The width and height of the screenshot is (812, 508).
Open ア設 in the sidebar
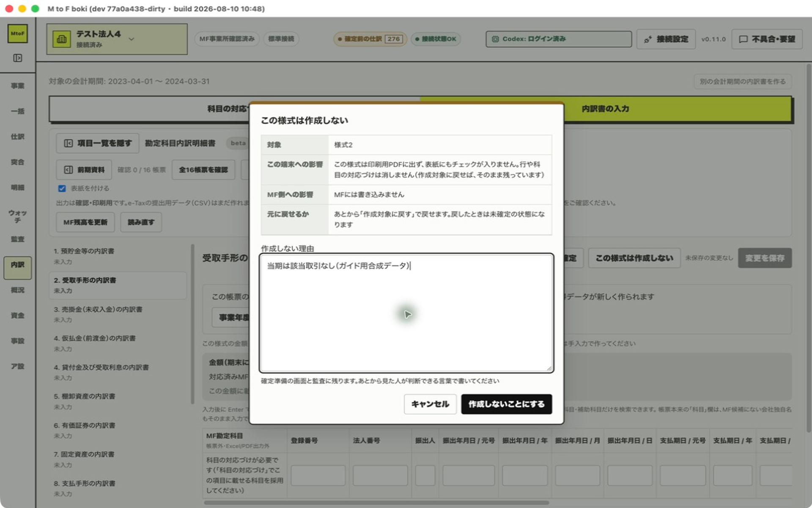(17, 366)
